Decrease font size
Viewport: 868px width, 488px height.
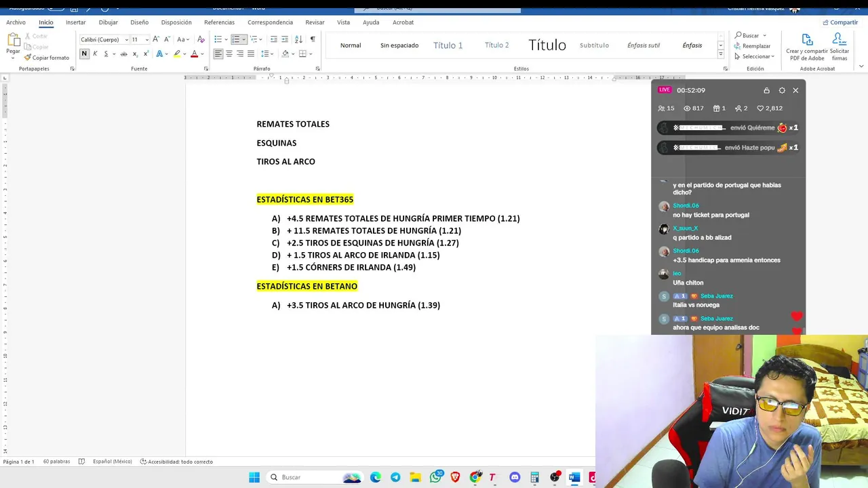tap(167, 39)
